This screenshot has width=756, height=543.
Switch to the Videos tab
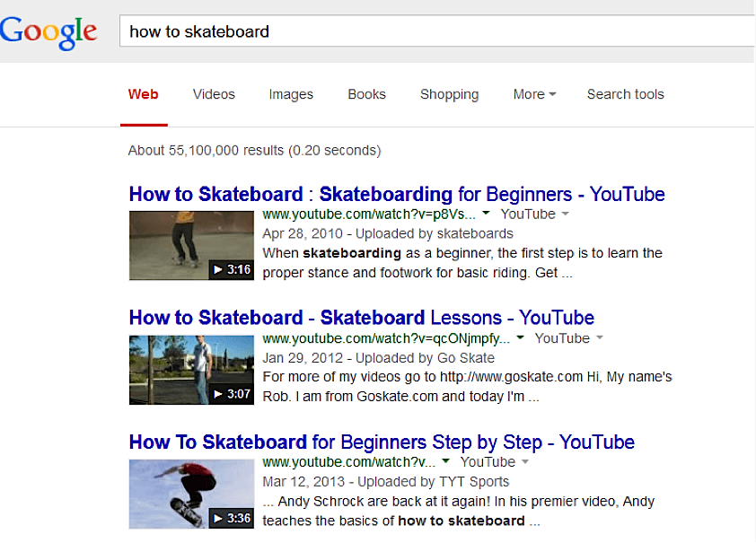coord(213,94)
